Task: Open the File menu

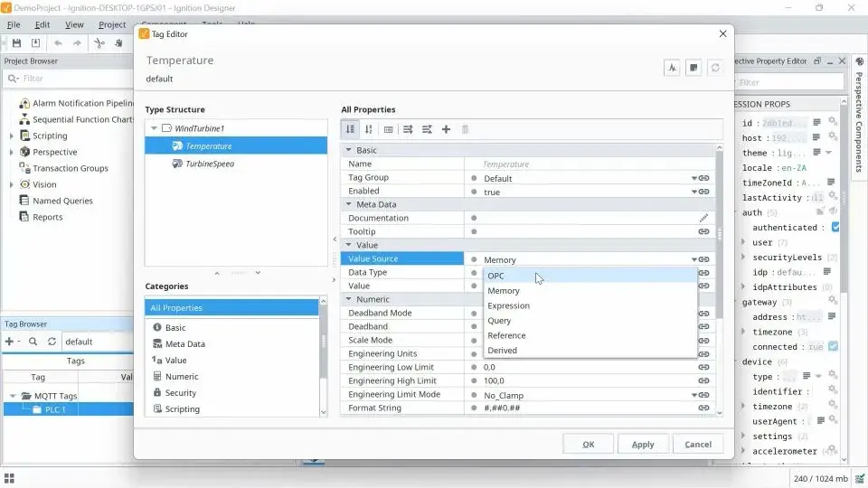Action: point(14,25)
